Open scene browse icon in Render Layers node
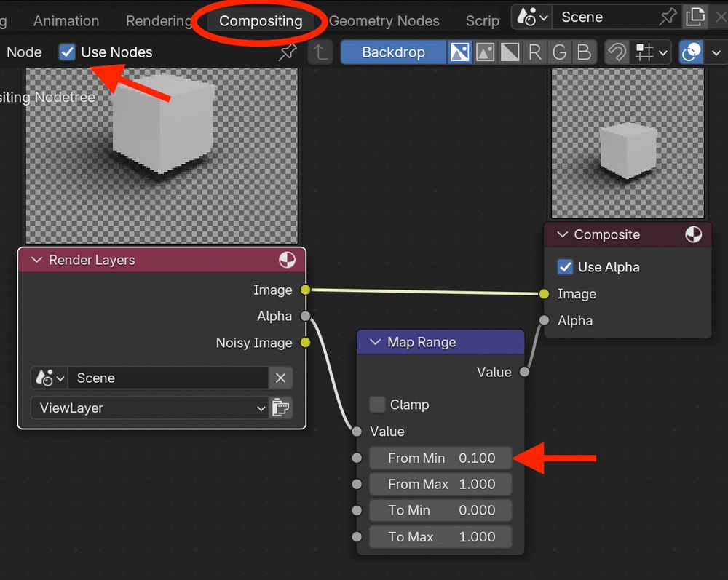 coord(50,378)
